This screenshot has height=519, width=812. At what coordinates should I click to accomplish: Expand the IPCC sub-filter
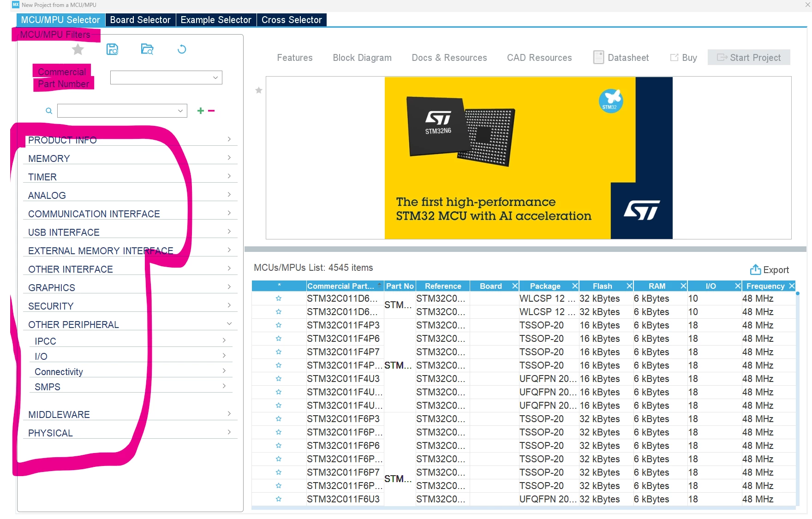pos(131,341)
